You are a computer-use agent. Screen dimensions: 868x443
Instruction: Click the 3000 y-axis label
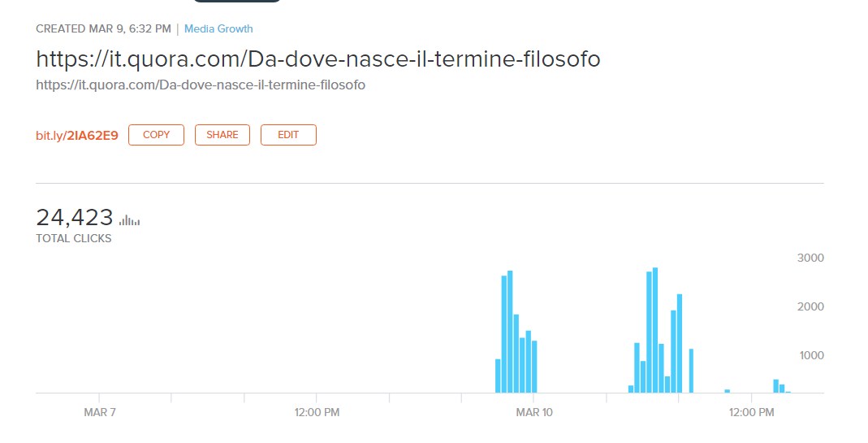(810, 258)
